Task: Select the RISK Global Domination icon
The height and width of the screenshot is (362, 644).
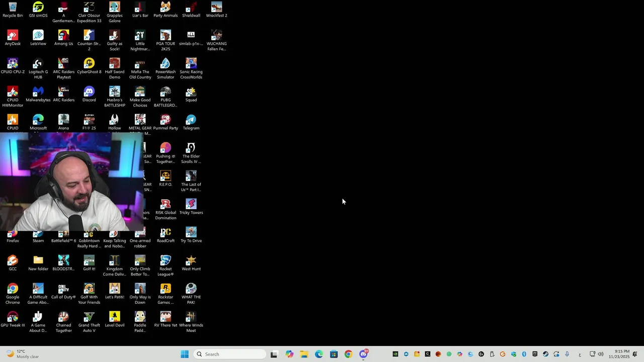Action: coord(166,209)
